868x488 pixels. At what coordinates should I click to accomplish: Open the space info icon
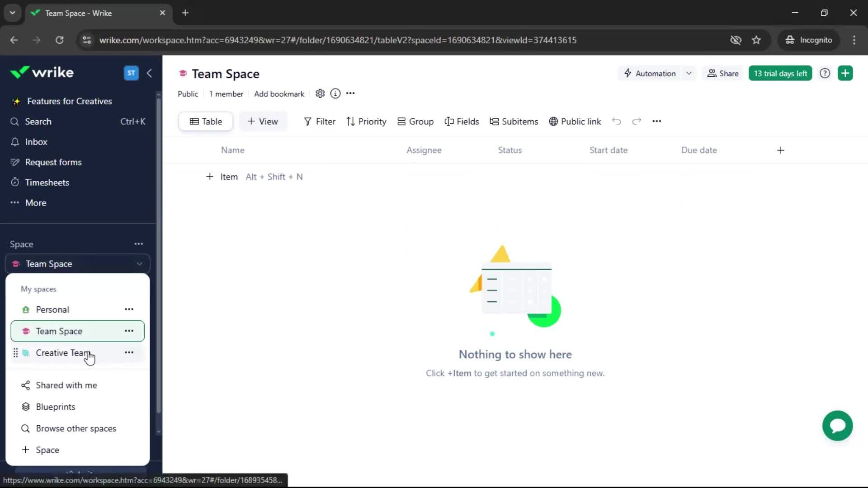click(x=335, y=94)
